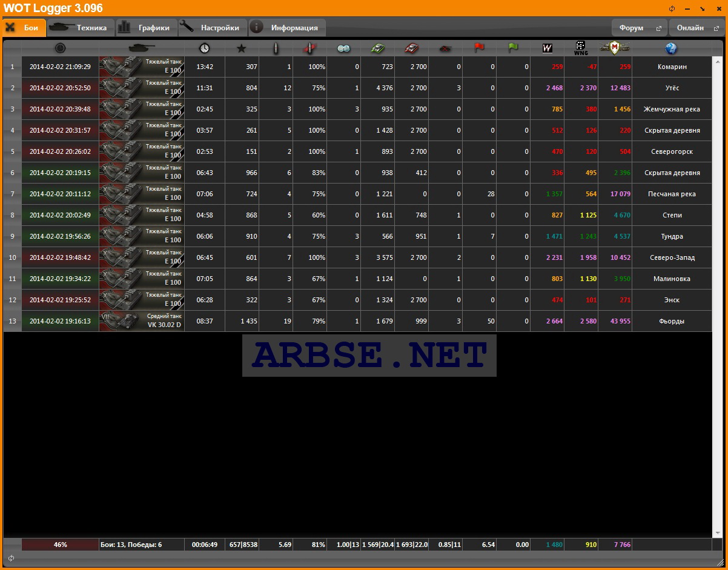The height and width of the screenshot is (570, 728).
Task: Select E 100 thumbnail in the Комарин row
Action: coord(142,67)
